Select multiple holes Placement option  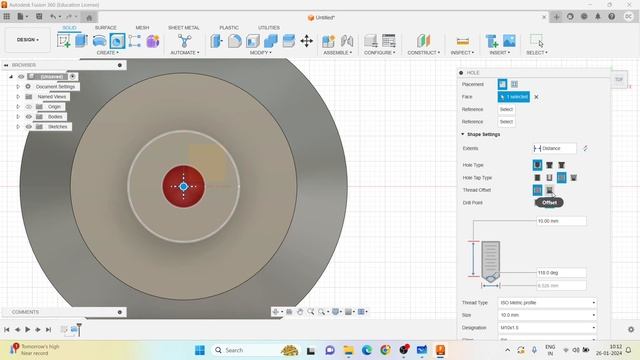[x=514, y=84]
